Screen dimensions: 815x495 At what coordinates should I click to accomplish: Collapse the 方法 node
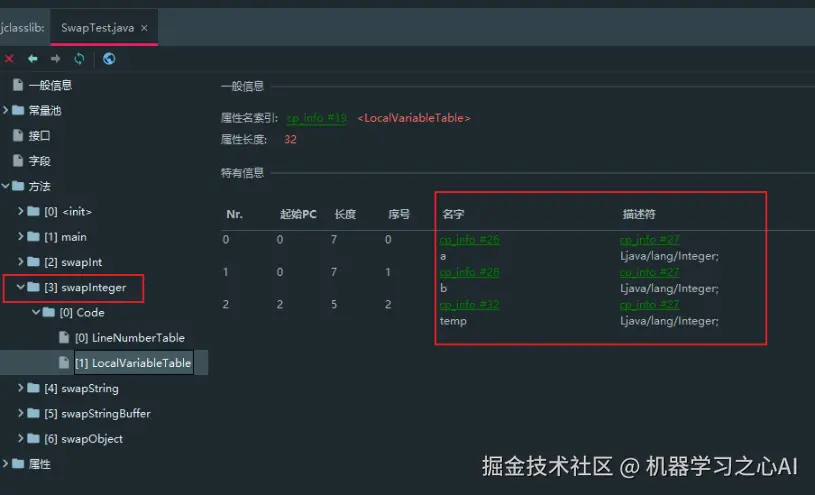[x=6, y=186]
